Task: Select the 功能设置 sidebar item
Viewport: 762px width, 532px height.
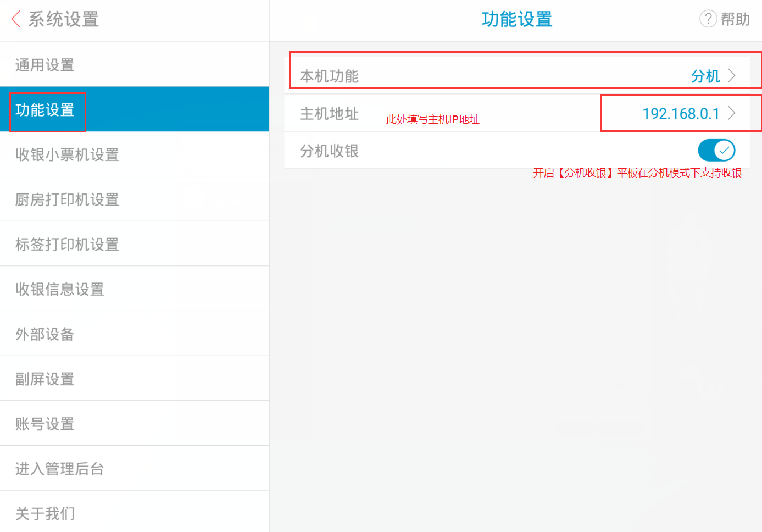Action: click(x=135, y=109)
